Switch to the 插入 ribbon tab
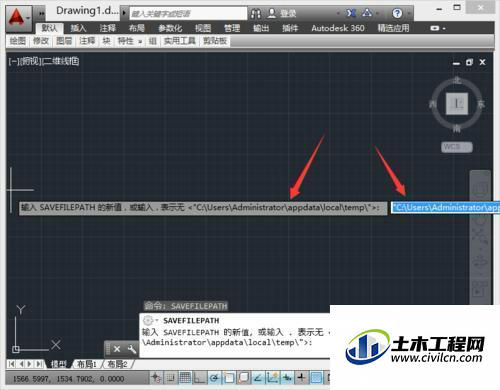 tap(78, 28)
